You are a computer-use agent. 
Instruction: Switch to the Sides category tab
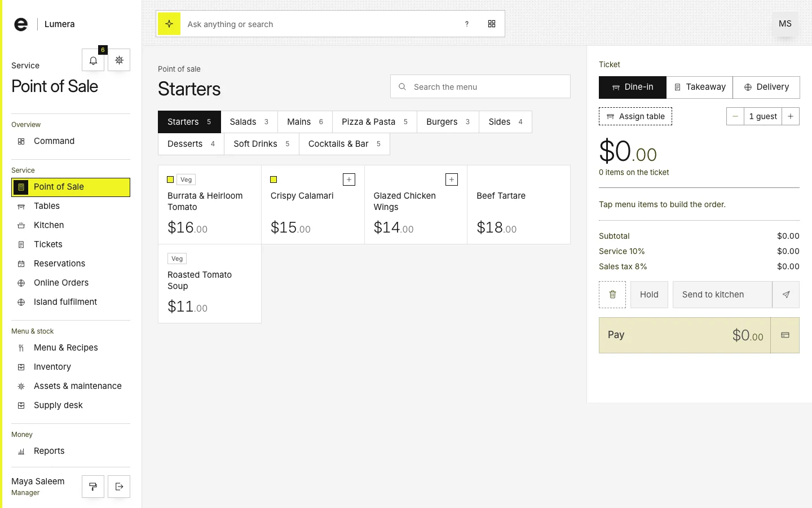(x=505, y=122)
